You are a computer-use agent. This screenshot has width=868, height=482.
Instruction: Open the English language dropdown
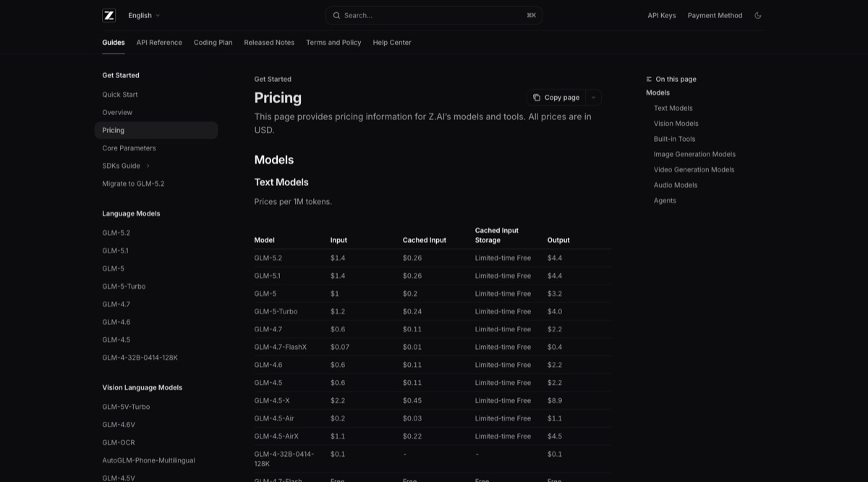coord(144,15)
